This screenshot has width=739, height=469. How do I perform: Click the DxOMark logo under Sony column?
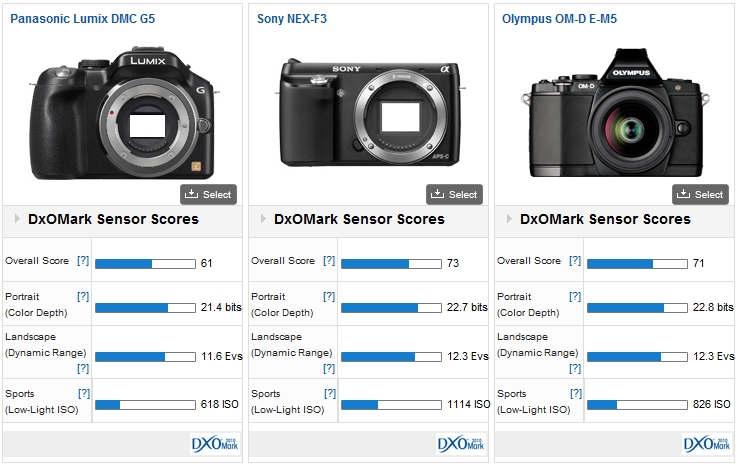(x=461, y=444)
